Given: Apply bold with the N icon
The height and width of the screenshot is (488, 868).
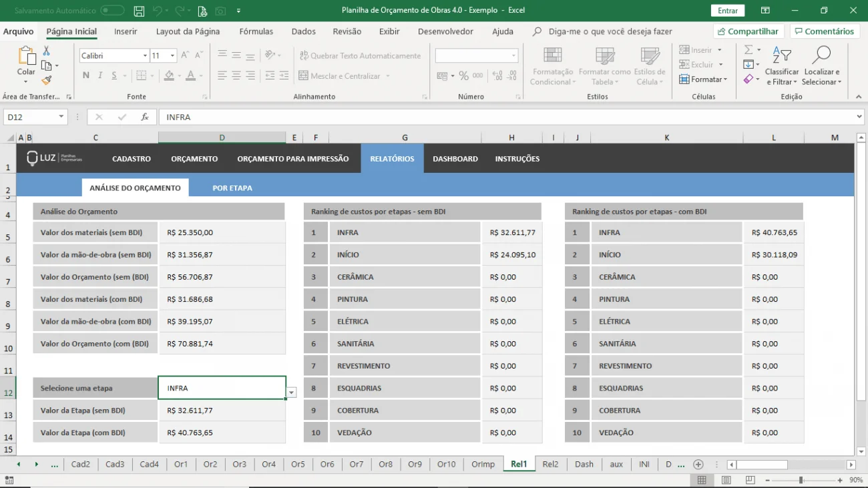Looking at the screenshot, I should tap(86, 75).
